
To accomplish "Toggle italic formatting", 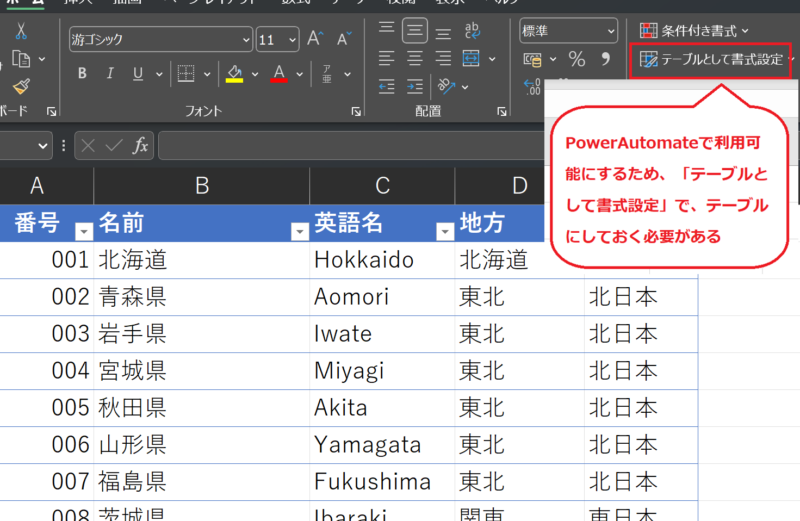I will [x=109, y=73].
